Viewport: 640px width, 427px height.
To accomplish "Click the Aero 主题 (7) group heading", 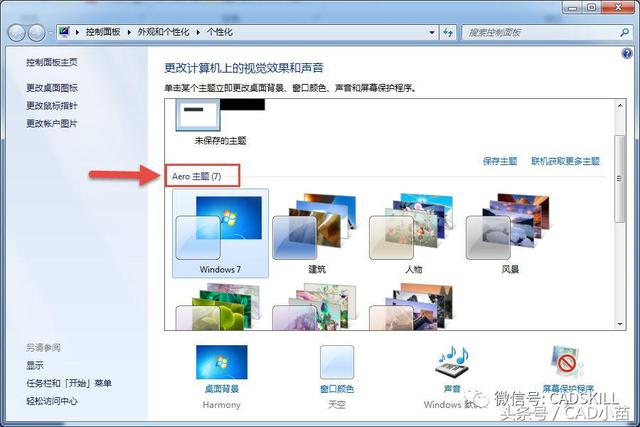I will (196, 176).
